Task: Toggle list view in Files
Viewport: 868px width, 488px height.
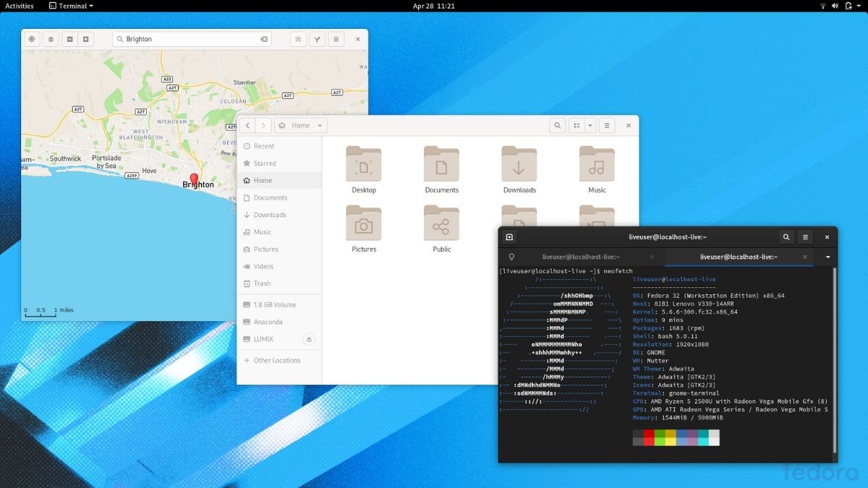Action: tap(575, 125)
